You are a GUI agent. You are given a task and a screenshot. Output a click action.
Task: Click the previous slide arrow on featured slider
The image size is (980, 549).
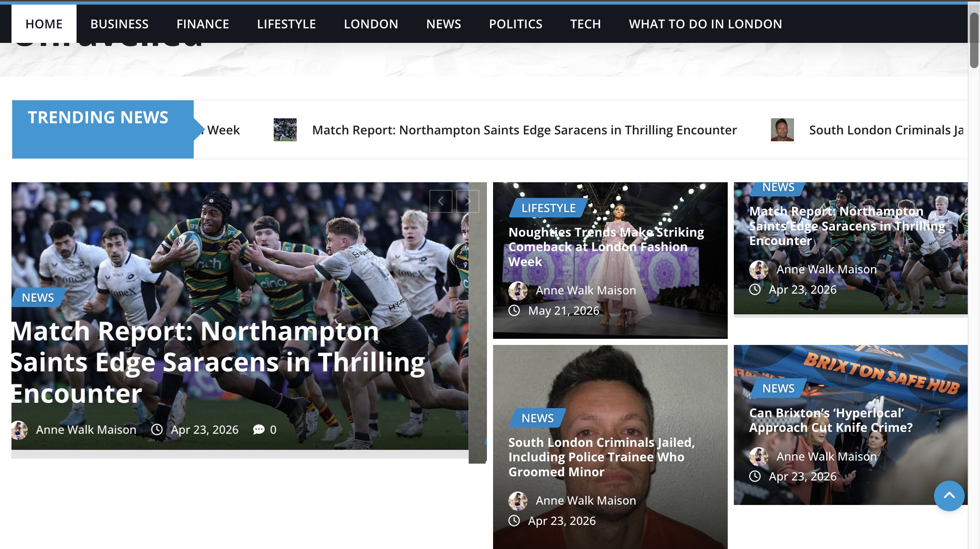441,201
